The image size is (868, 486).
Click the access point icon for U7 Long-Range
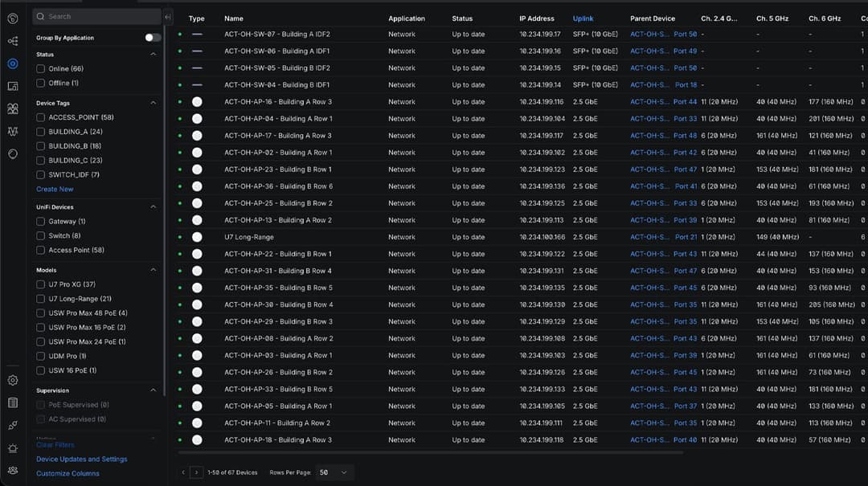[197, 237]
